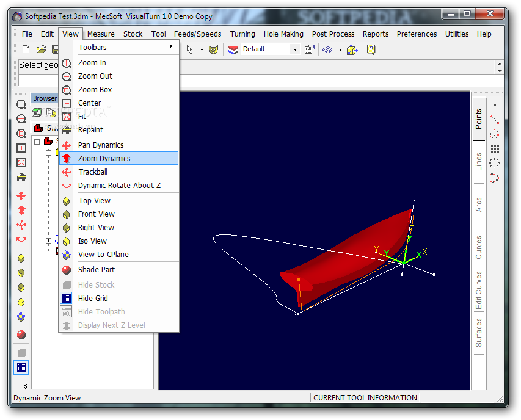Click the New file icon in toolbar
The width and height of the screenshot is (521, 420).
[x=26, y=49]
